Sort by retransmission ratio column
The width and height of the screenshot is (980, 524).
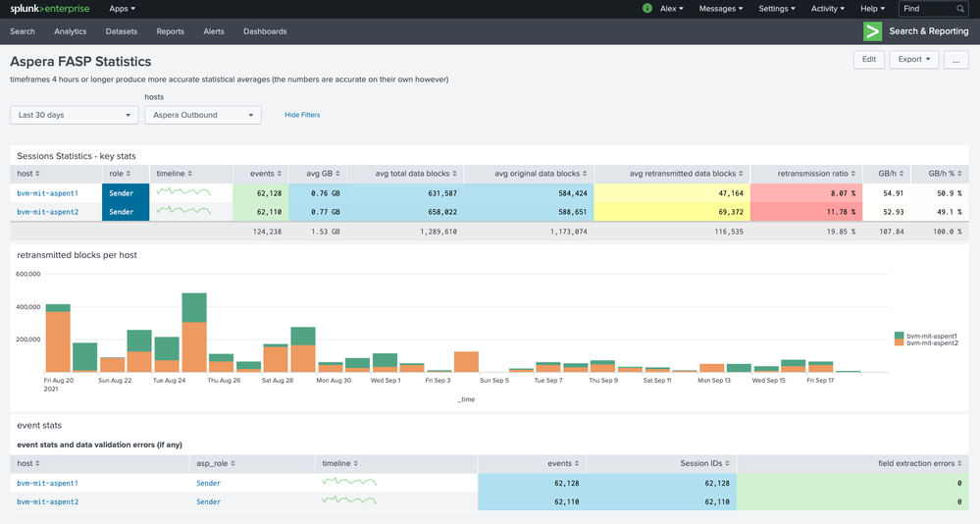(816, 174)
